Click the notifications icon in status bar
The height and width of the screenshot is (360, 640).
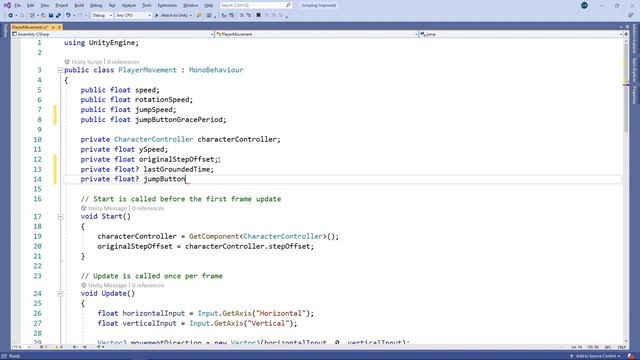point(631,356)
